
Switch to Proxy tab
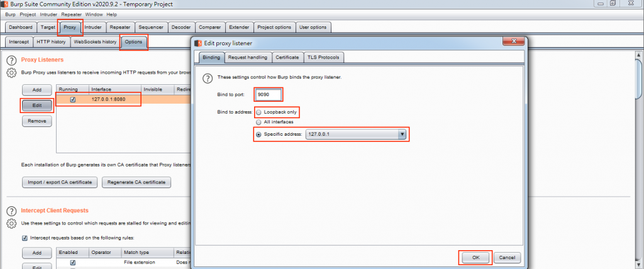tap(70, 28)
